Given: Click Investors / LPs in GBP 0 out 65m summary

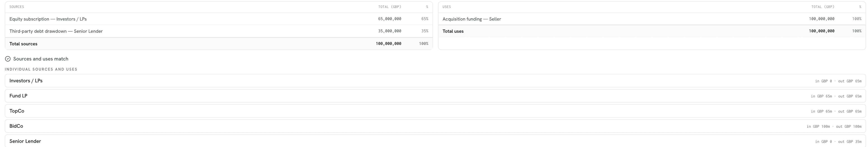Looking at the screenshot, I should coord(838,81).
